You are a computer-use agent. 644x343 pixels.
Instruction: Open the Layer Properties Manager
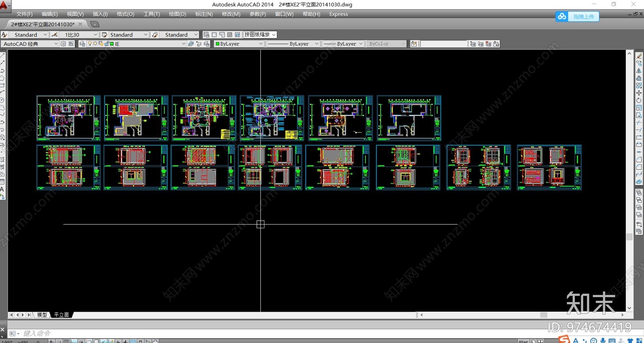click(x=82, y=44)
